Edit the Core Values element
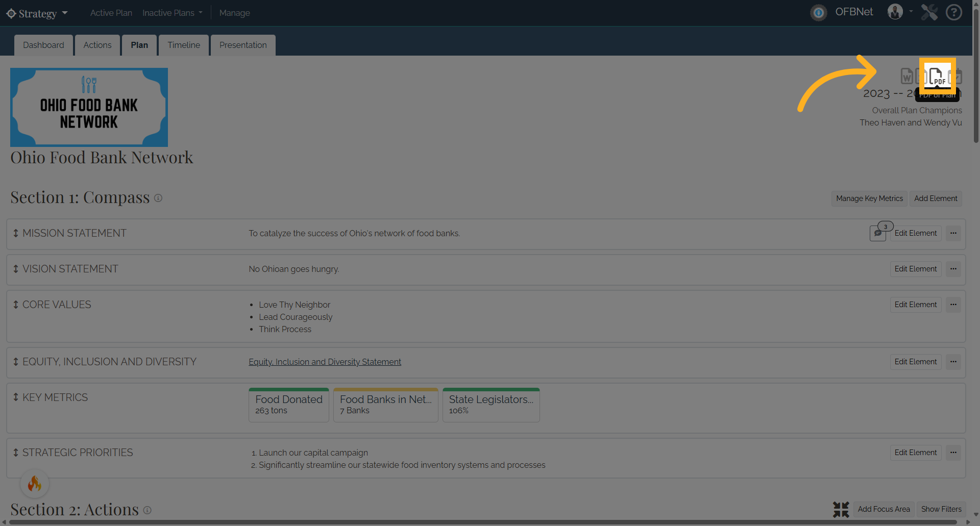The width and height of the screenshot is (980, 526). [916, 305]
